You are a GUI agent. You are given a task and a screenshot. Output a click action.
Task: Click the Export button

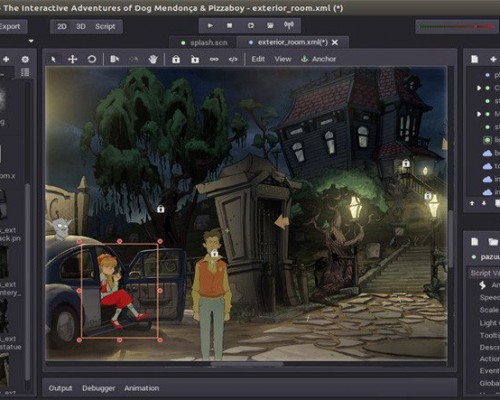click(x=10, y=26)
